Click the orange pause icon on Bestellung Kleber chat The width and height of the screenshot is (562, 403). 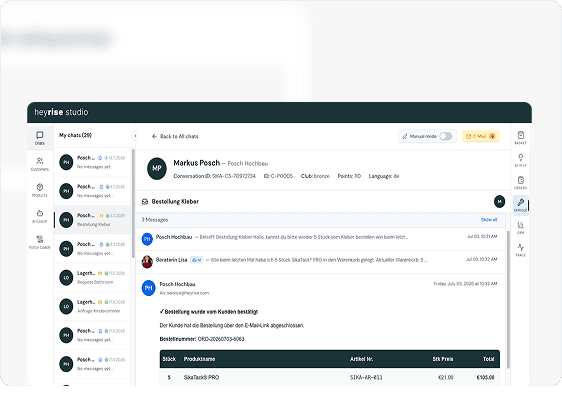101,215
